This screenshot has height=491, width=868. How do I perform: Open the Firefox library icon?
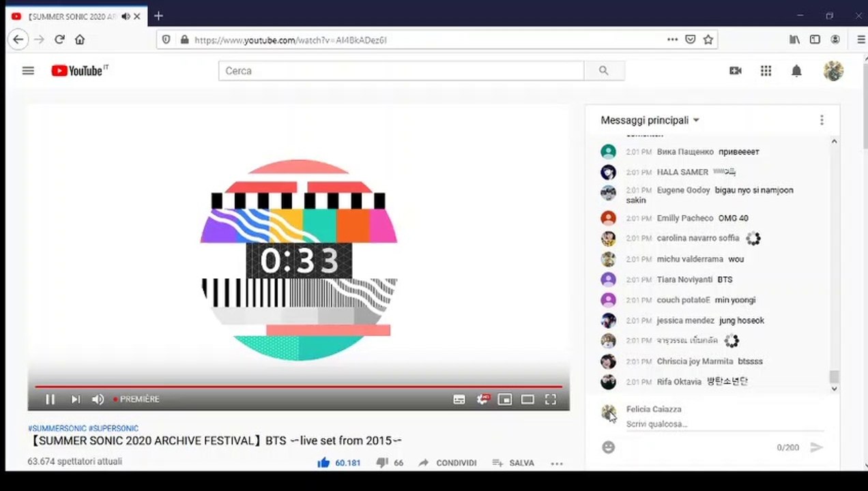tap(795, 40)
